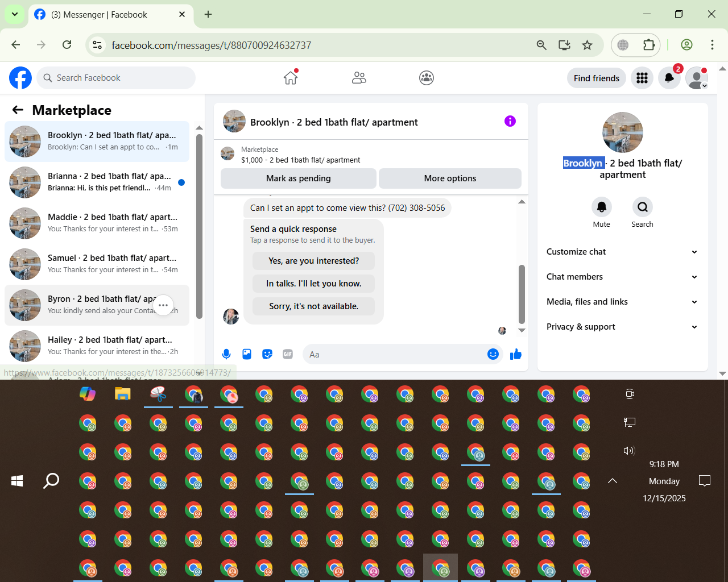Open Brianna unread conversation
This screenshot has height=582, width=728.
[x=97, y=182]
